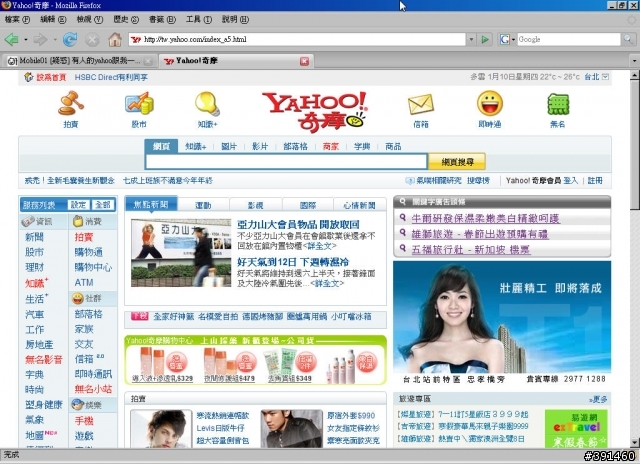Open the 股市 chart and coins icon

point(139,103)
